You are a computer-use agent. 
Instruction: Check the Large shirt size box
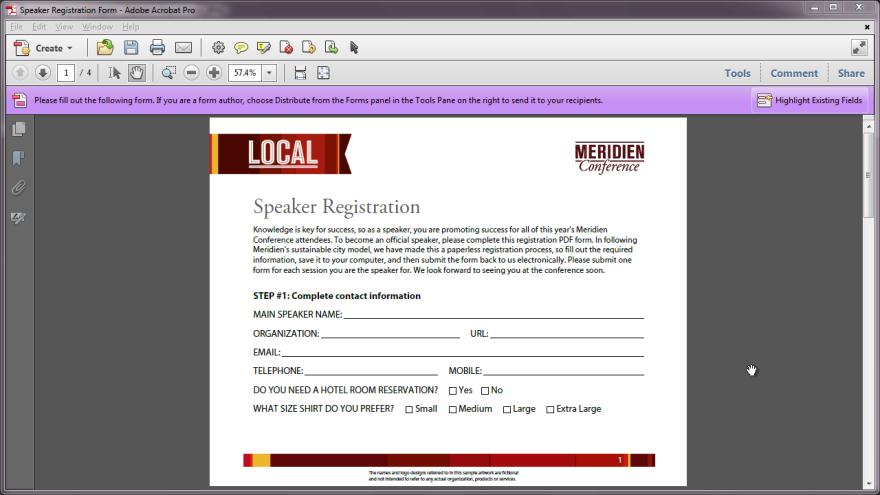point(507,410)
